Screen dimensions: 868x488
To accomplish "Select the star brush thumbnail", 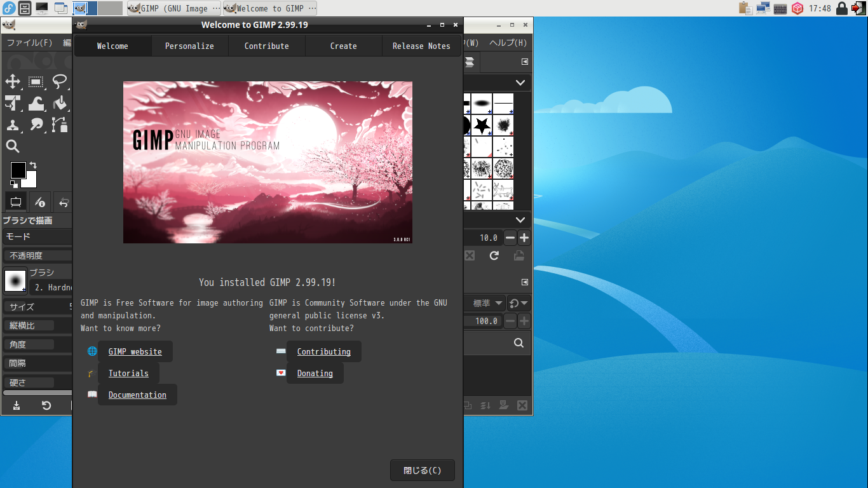I will click(482, 125).
